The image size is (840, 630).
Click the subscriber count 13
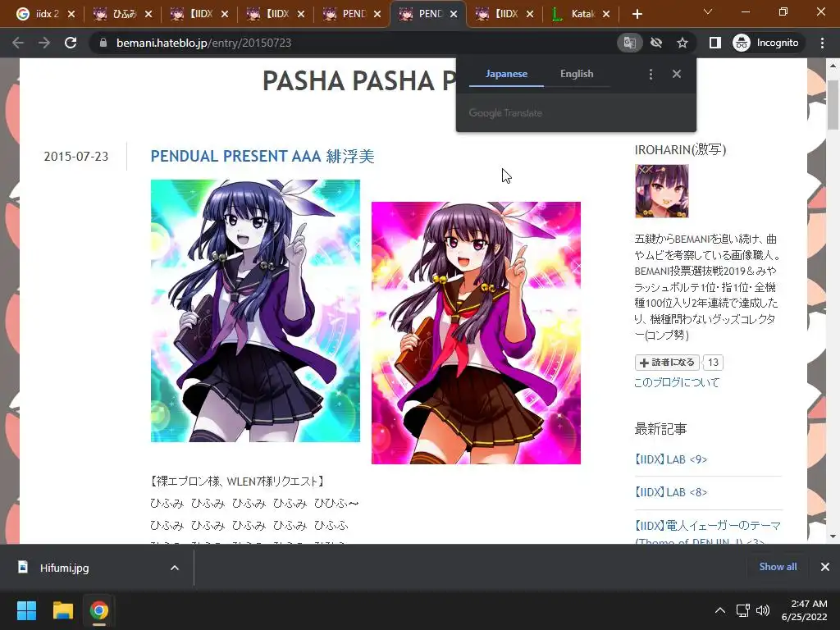coord(713,363)
